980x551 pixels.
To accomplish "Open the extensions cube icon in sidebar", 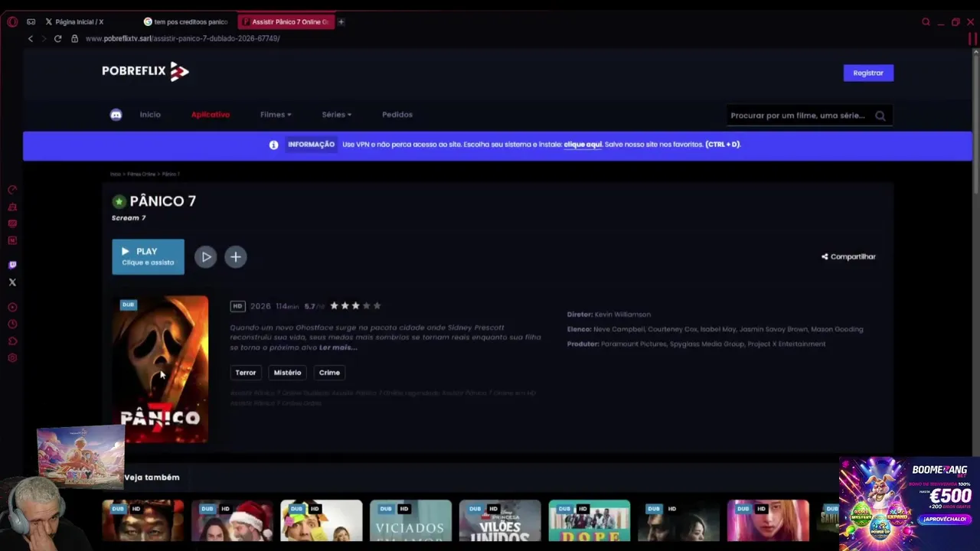I will 12,341.
